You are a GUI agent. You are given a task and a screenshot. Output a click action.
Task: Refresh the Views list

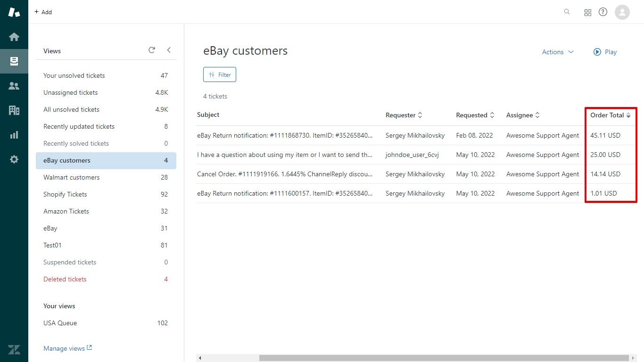tap(152, 50)
